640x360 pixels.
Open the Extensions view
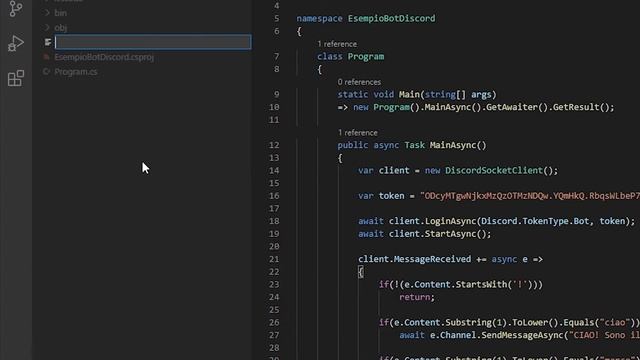click(16, 78)
